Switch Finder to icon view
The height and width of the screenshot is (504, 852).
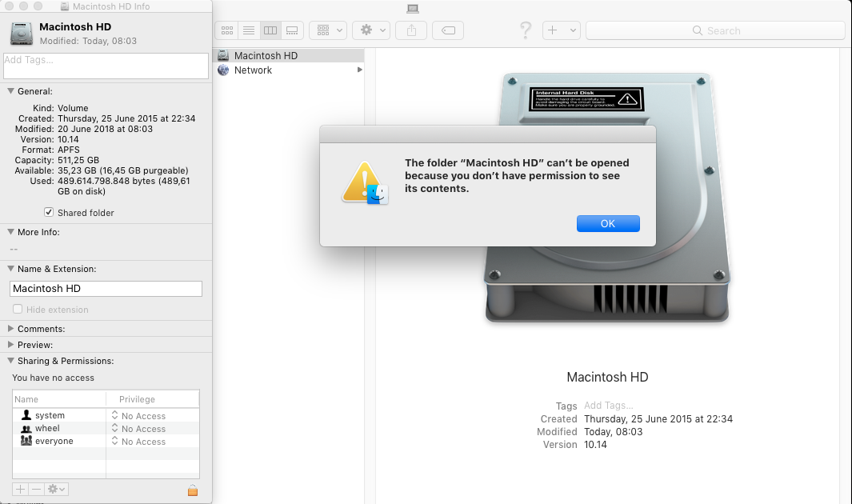[x=227, y=30]
